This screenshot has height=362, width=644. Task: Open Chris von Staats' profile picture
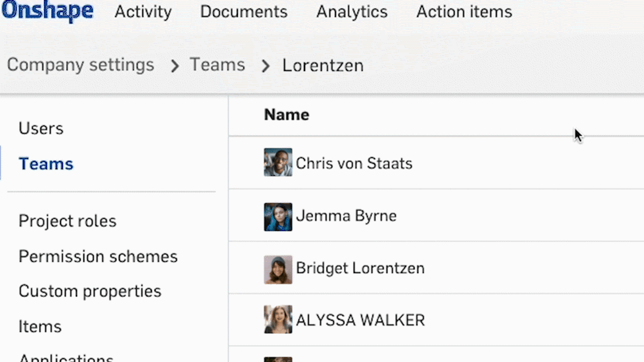pyautogui.click(x=278, y=162)
